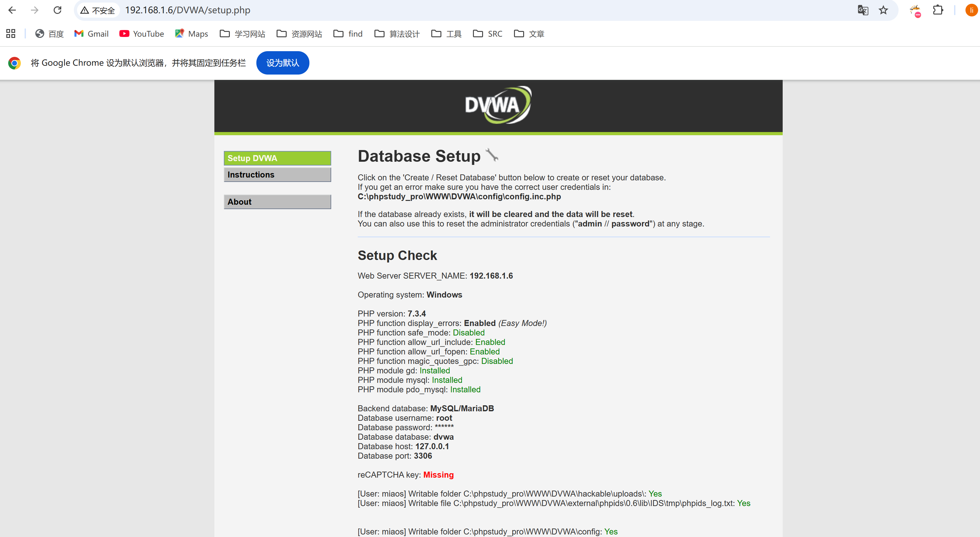Open the About menu item

[277, 202]
